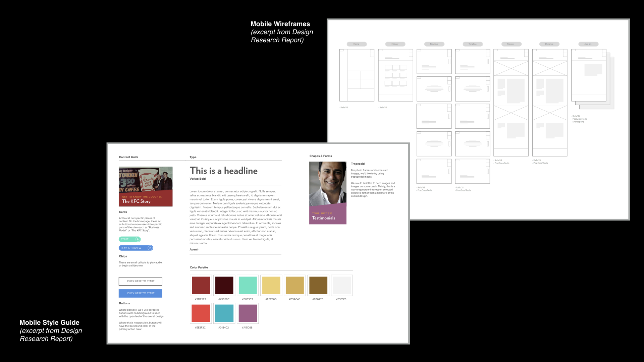The height and width of the screenshot is (362, 644).
Task: Select the #EE3F3C bright red swatch
Action: click(x=201, y=313)
